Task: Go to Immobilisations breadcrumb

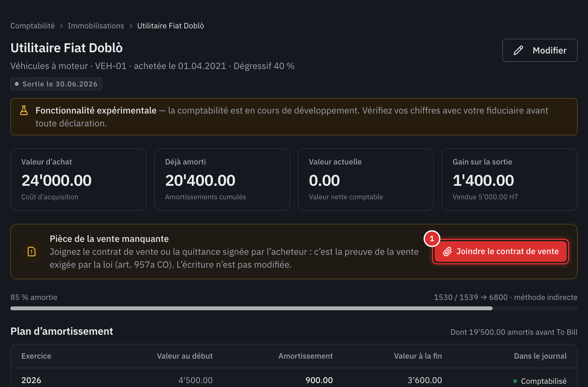Action: 96,26
